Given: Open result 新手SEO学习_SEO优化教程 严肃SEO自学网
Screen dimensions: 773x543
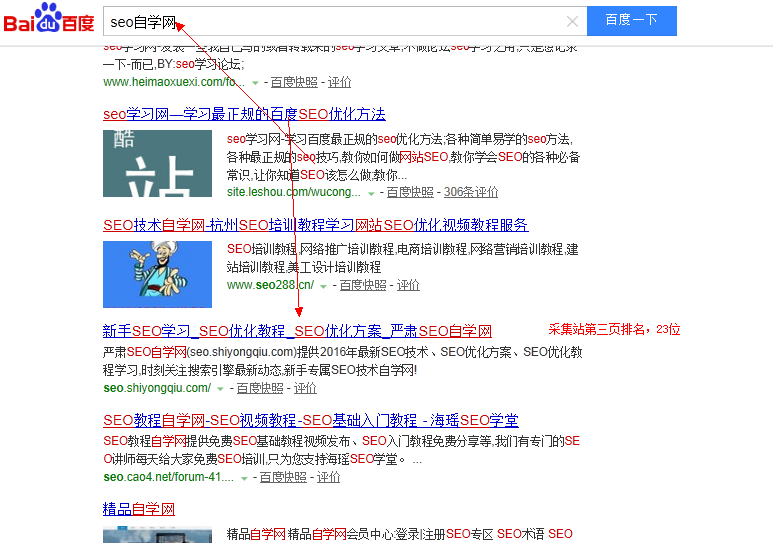Looking at the screenshot, I should [297, 331].
